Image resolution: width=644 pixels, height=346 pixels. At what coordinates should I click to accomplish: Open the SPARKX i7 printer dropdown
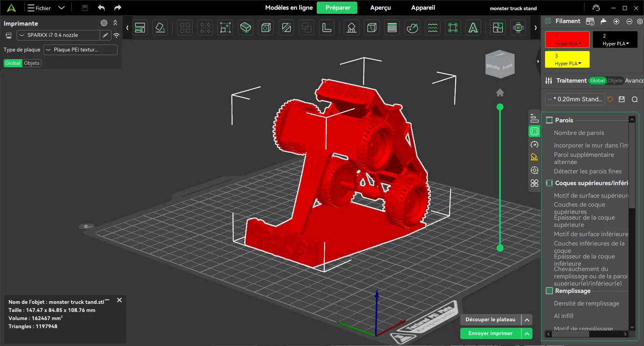(x=58, y=35)
